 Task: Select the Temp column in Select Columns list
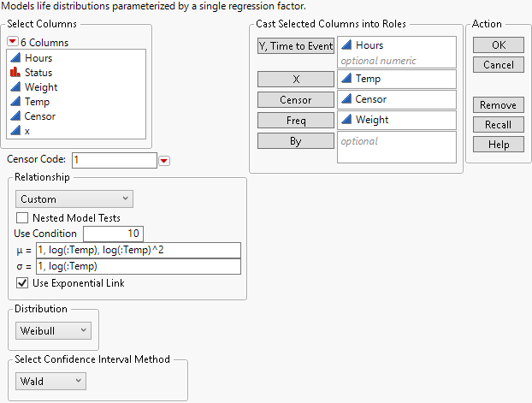coord(38,102)
